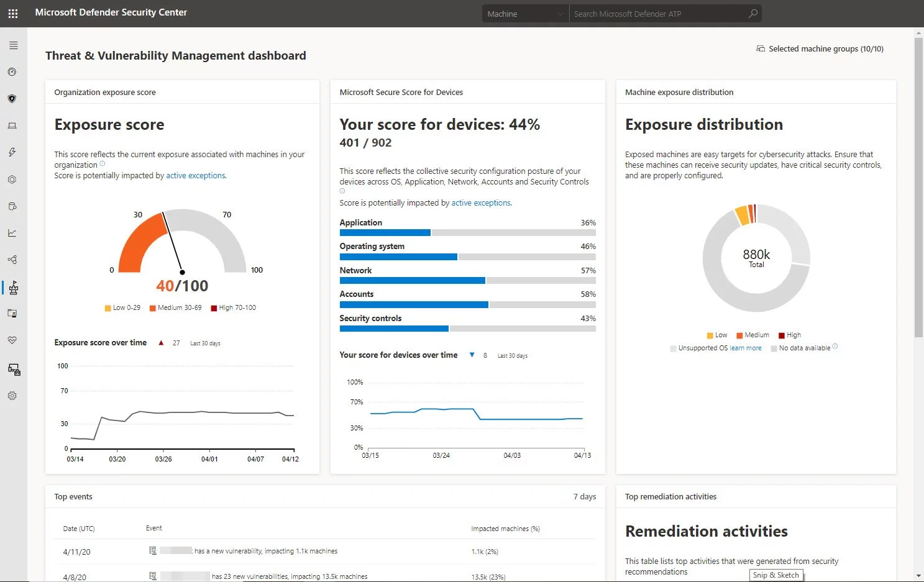
Task: Click the Event column header
Action: coord(153,528)
